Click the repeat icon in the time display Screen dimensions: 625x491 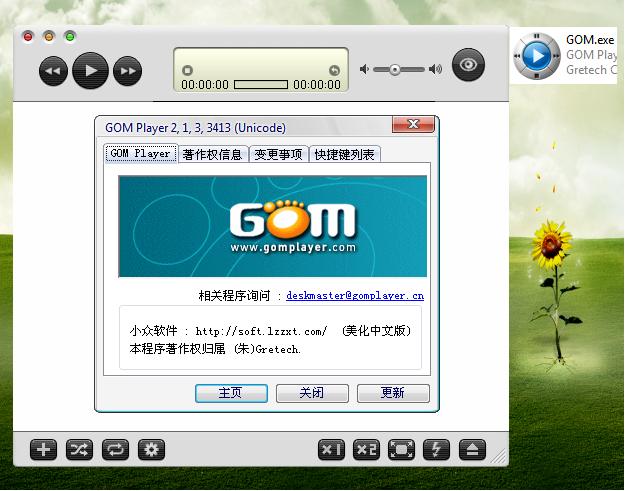[334, 70]
